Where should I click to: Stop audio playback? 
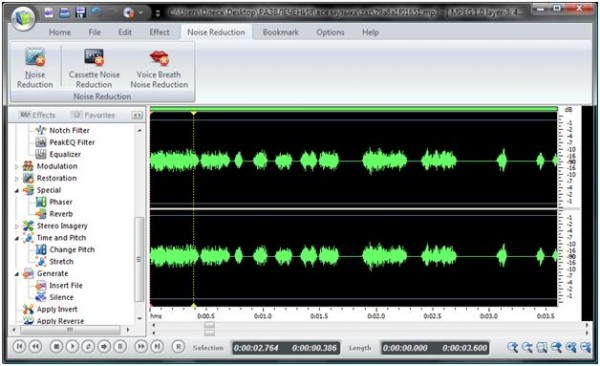click(56, 346)
